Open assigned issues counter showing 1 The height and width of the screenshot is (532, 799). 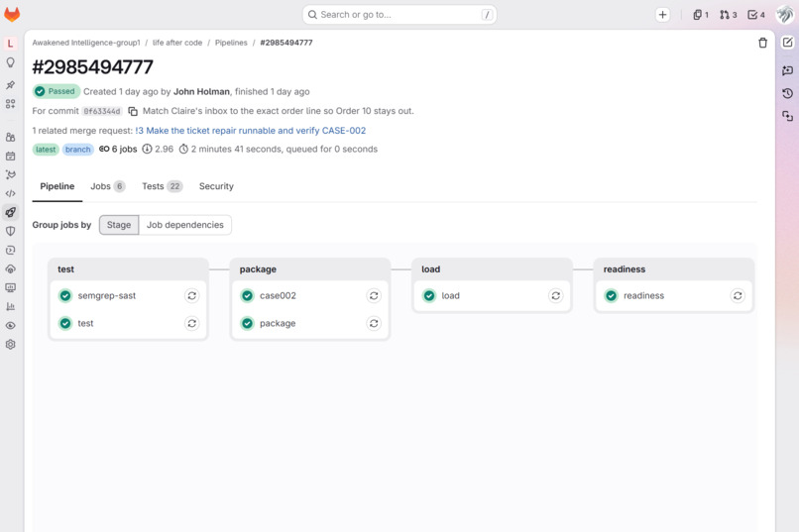(701, 15)
